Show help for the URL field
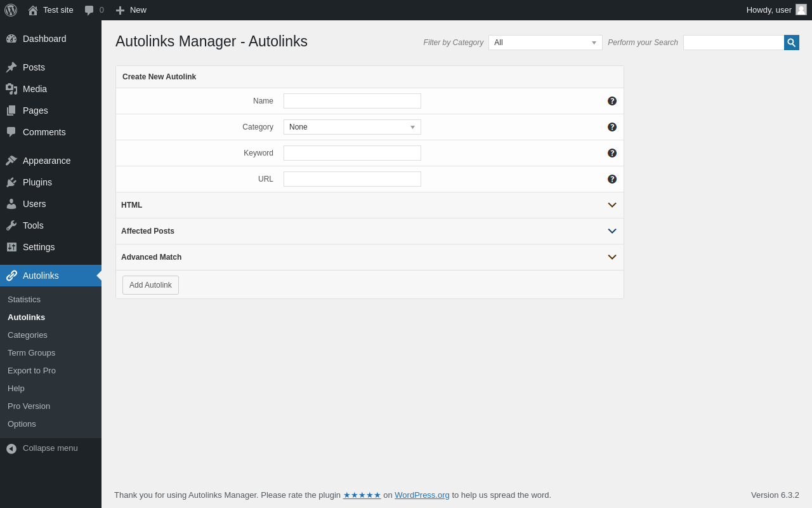This screenshot has height=508, width=812. click(x=612, y=179)
